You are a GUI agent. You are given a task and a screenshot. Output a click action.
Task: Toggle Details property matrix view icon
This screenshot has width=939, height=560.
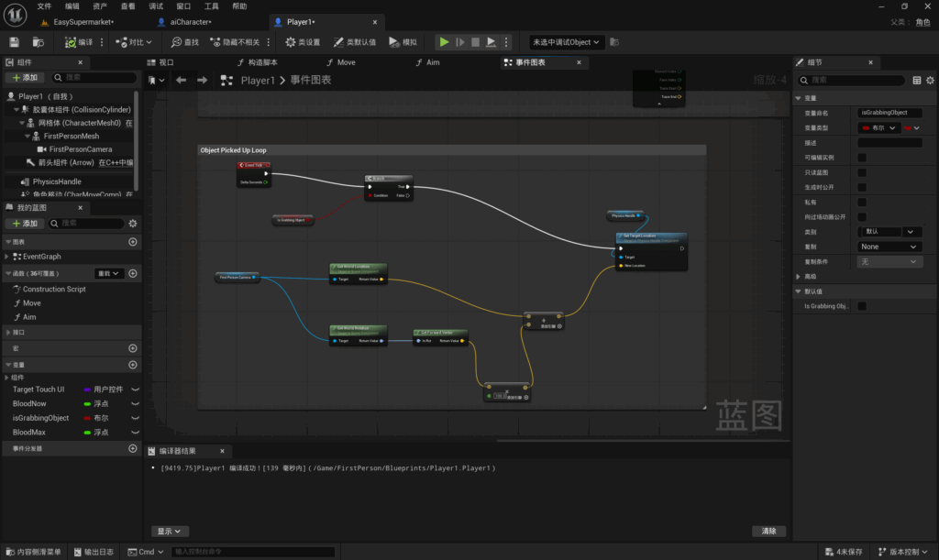click(x=917, y=80)
